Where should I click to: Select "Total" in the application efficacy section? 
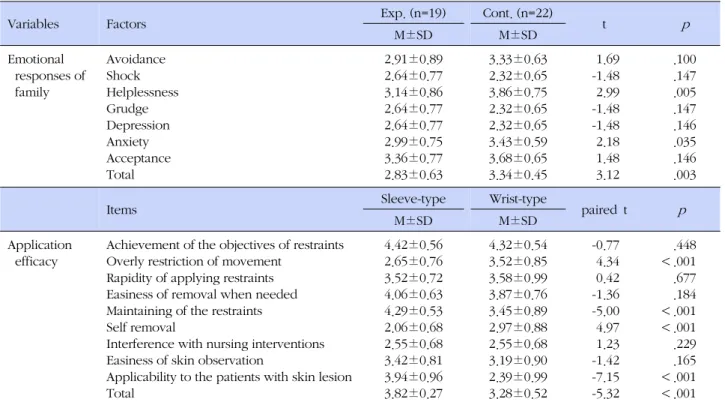coord(120,393)
